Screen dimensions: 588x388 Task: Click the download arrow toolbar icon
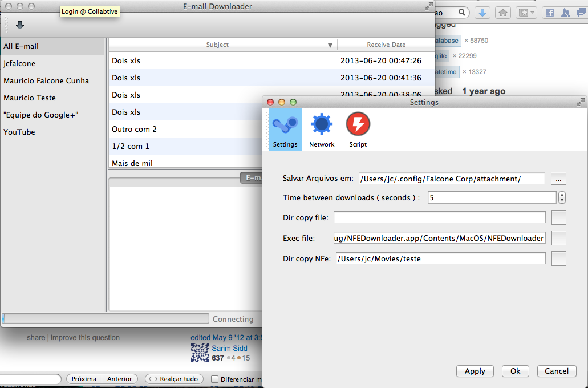[20, 25]
